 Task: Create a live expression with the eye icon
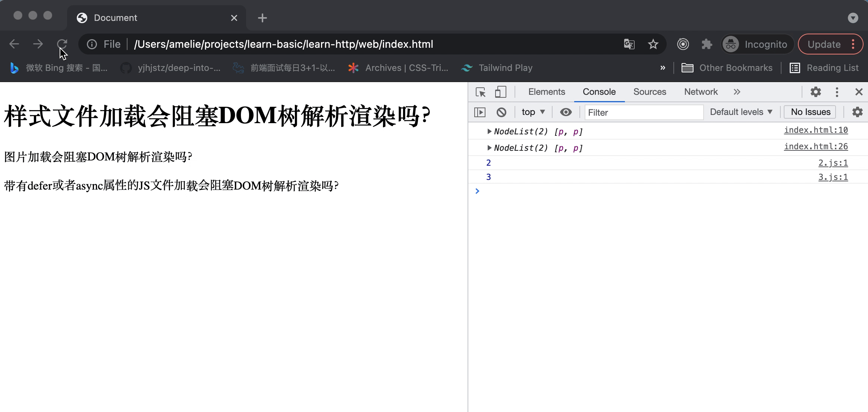tap(565, 112)
